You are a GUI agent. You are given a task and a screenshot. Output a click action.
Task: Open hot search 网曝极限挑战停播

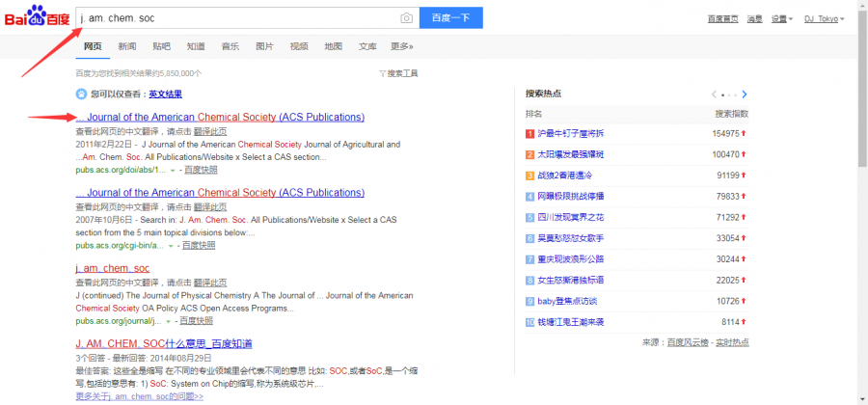coord(571,197)
